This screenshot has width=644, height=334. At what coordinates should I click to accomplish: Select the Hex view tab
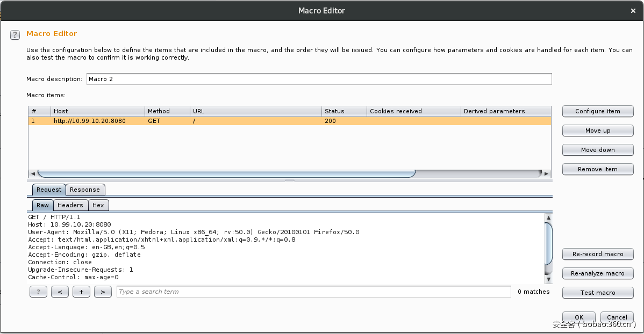(x=98, y=205)
